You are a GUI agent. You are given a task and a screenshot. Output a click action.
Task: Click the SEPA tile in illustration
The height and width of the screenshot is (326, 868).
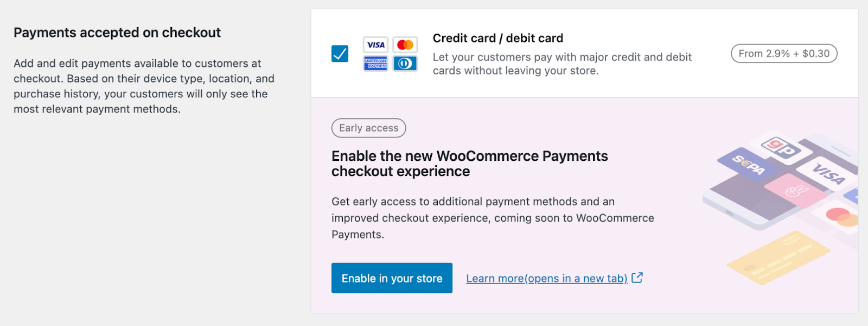pos(749,164)
